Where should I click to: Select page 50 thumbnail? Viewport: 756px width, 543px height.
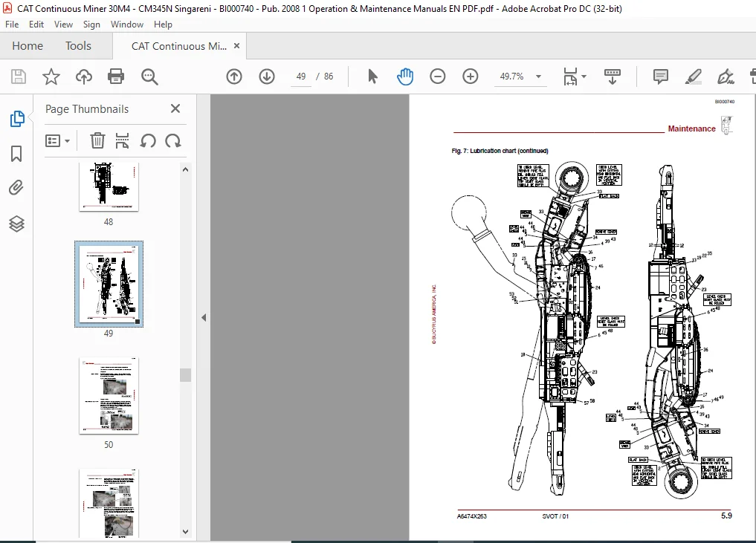(x=109, y=396)
